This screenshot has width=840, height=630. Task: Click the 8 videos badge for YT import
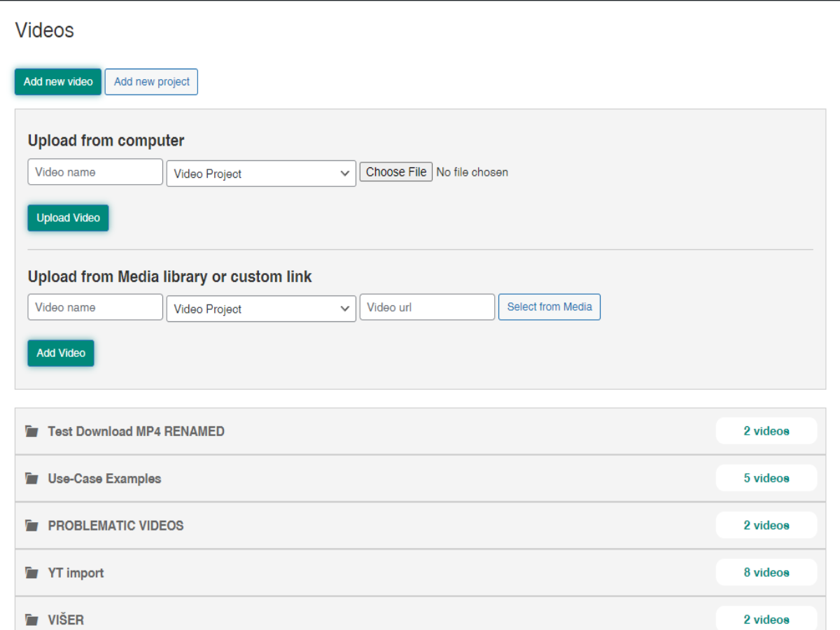[766, 573]
